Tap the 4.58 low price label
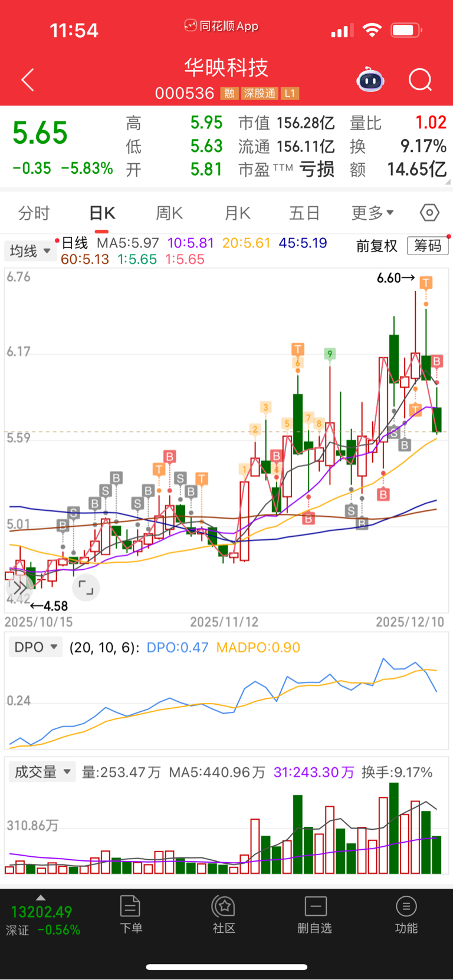Image resolution: width=453 pixels, height=980 pixels. click(55, 606)
